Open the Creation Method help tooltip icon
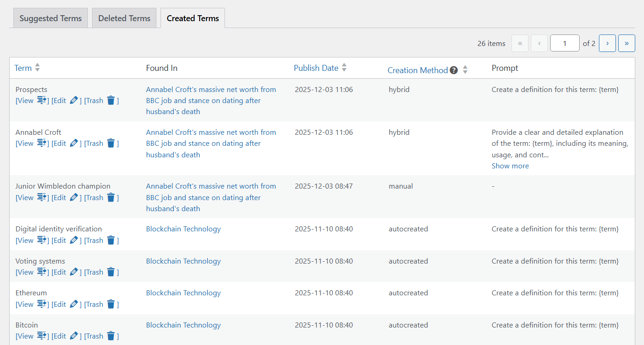 point(454,70)
